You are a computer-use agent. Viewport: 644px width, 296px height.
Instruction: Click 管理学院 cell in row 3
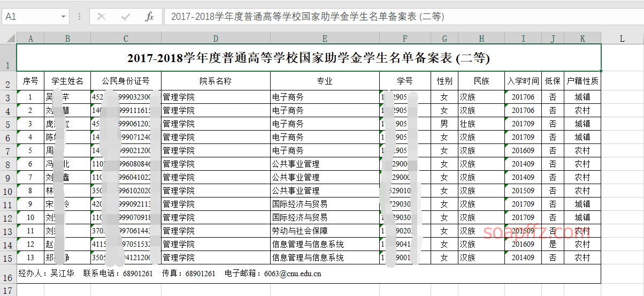[216, 97]
